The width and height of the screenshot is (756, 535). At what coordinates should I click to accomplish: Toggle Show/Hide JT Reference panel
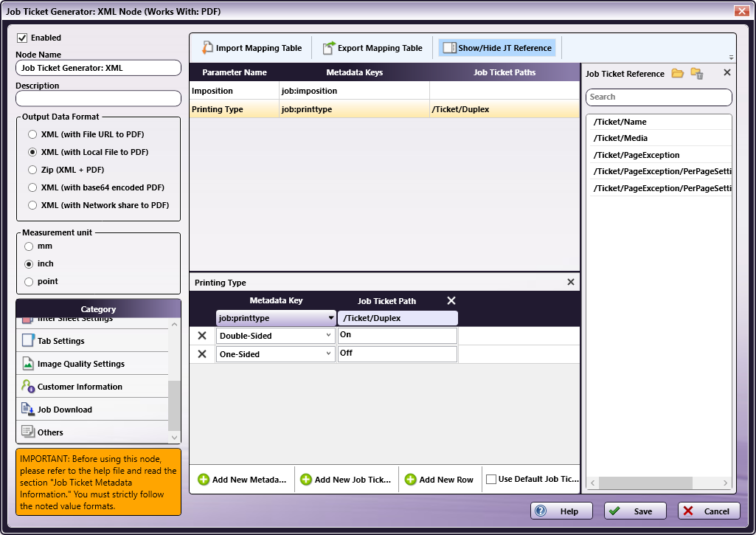[x=497, y=48]
